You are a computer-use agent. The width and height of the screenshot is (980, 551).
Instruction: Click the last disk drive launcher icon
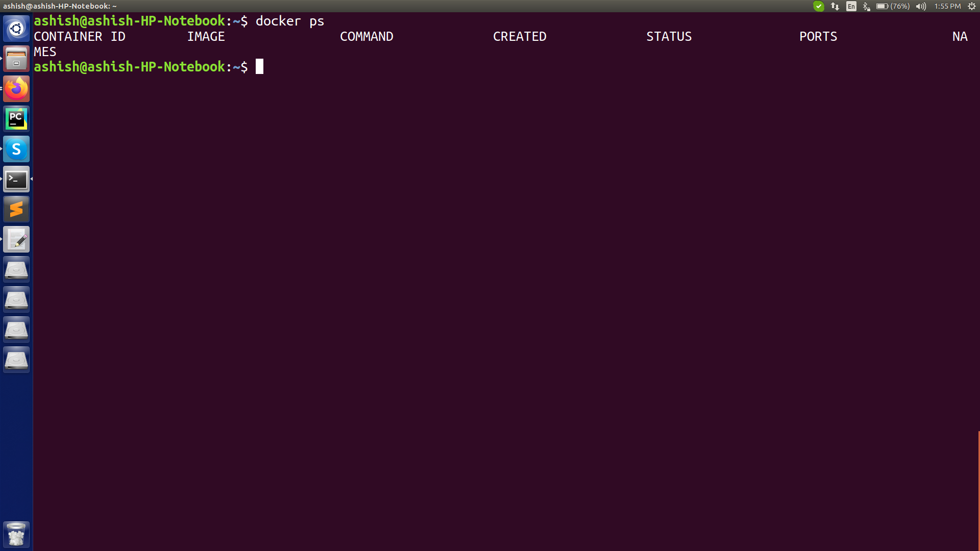point(16,359)
